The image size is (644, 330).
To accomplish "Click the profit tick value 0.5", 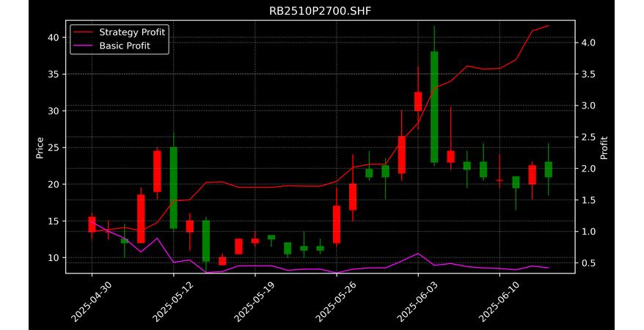I will click(588, 263).
